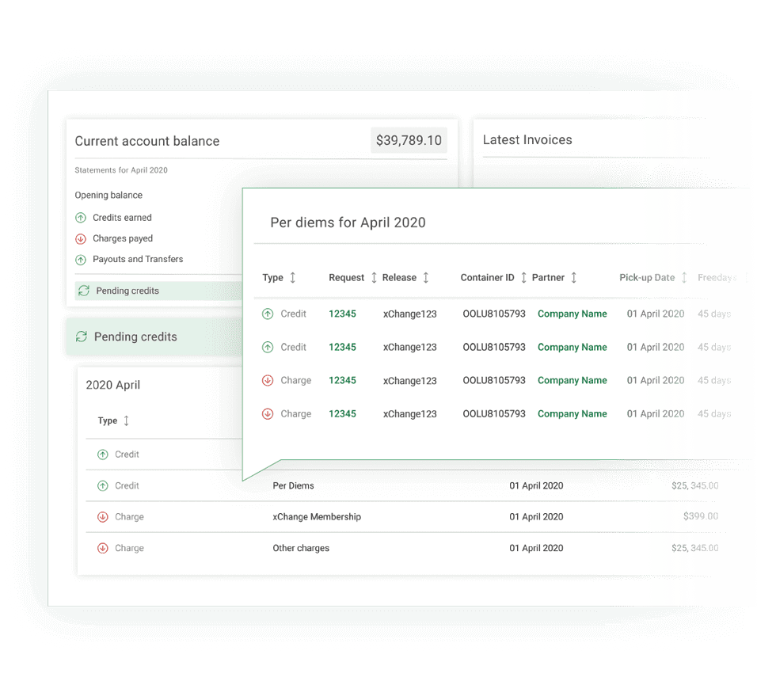Click credit icon in first per diems row
Screen dimensions: 757x700
[x=268, y=314]
